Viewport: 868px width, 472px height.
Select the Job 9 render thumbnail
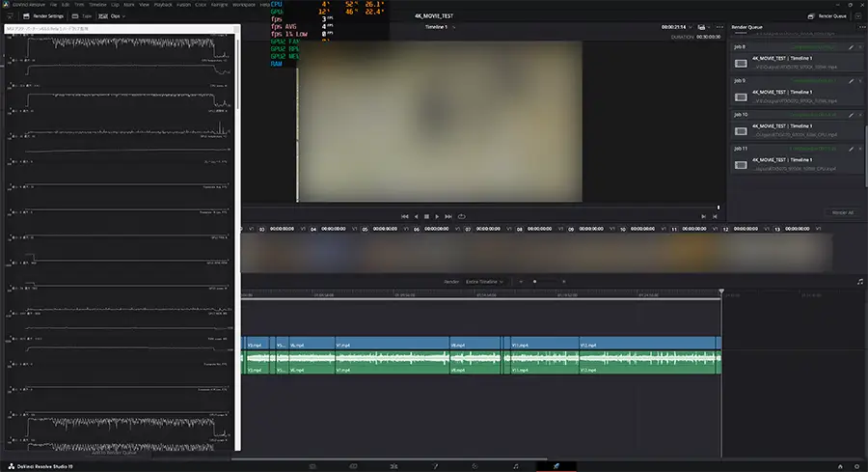[741, 97]
